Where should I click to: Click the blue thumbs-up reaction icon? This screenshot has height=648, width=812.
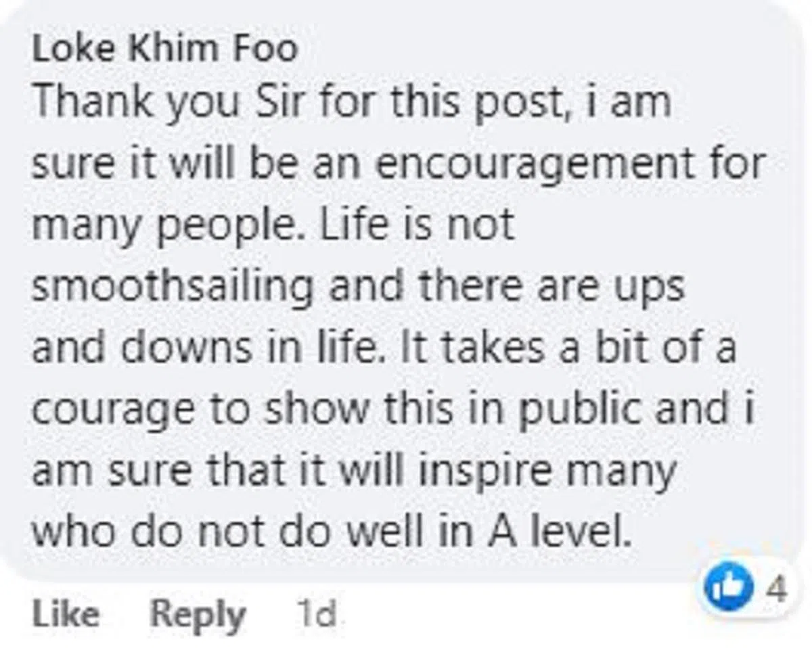[722, 589]
